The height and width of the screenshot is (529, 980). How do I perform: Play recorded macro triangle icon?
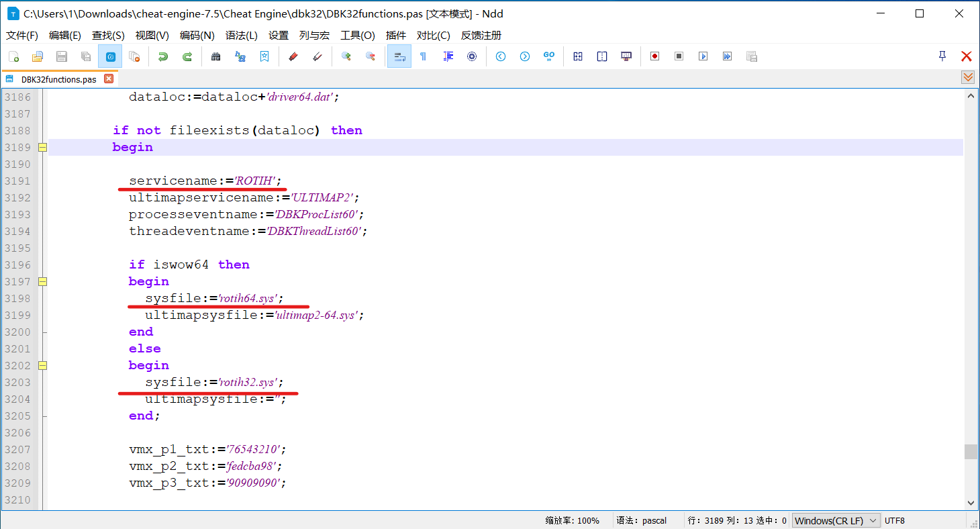[x=703, y=56]
